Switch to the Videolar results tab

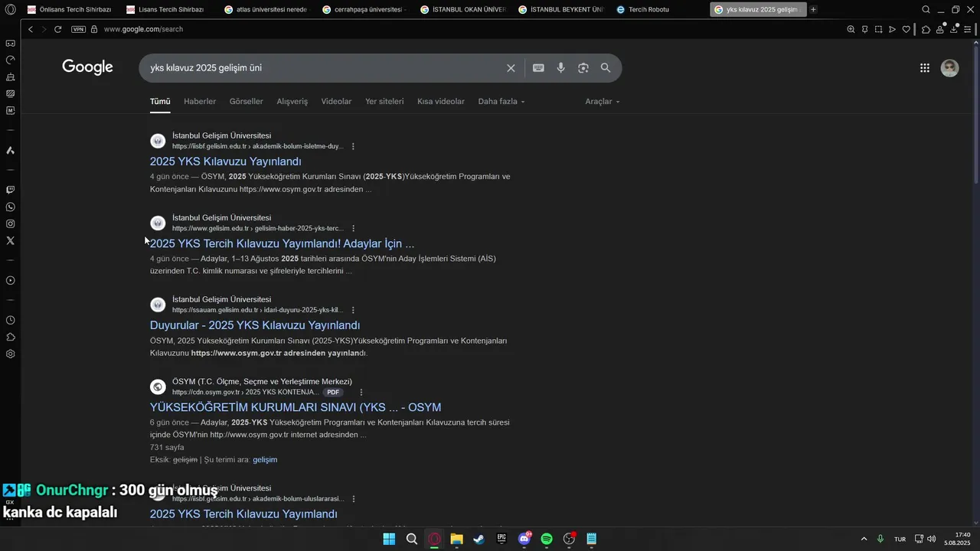click(336, 101)
